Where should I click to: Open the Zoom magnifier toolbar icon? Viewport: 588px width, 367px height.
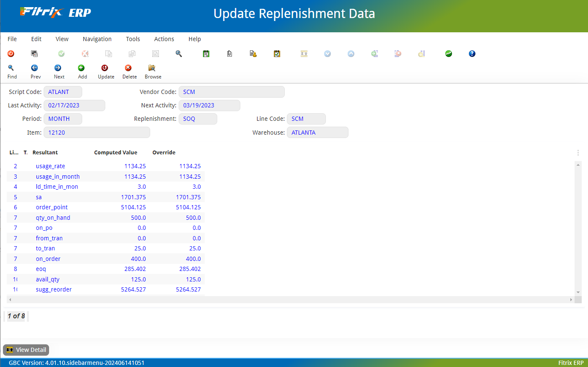(179, 53)
